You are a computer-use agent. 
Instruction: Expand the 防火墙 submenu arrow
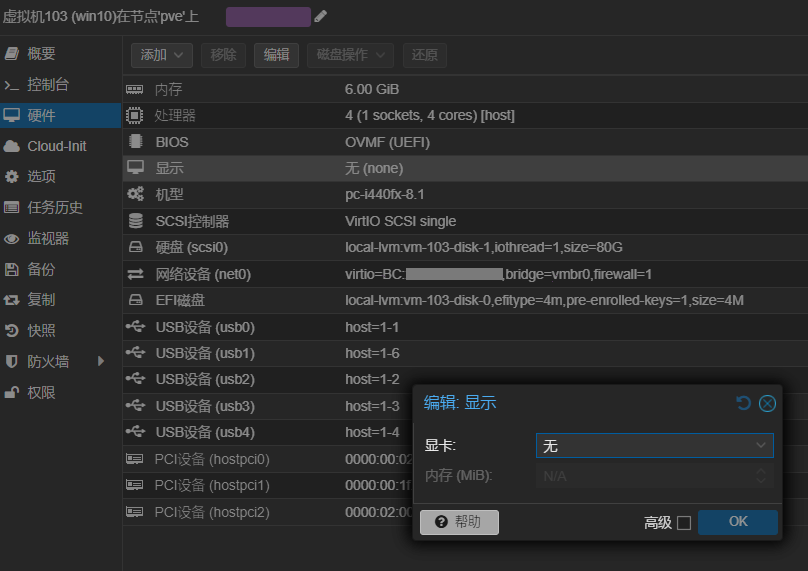(101, 362)
